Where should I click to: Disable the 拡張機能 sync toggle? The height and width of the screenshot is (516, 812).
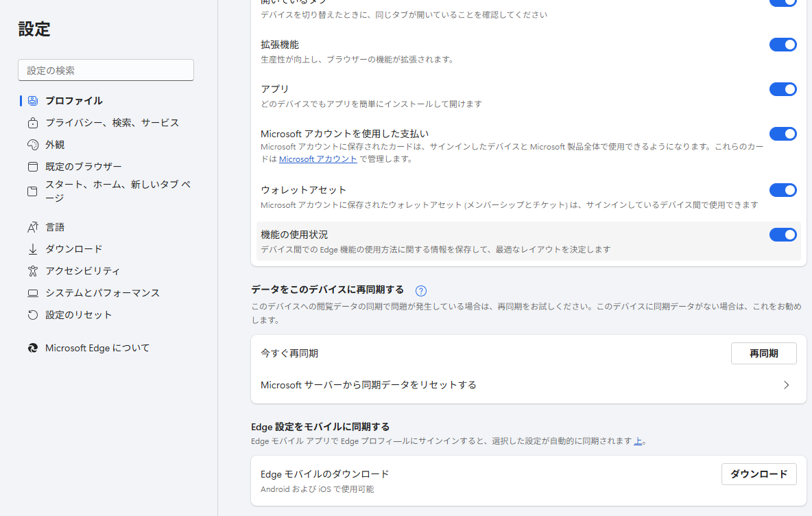click(783, 45)
